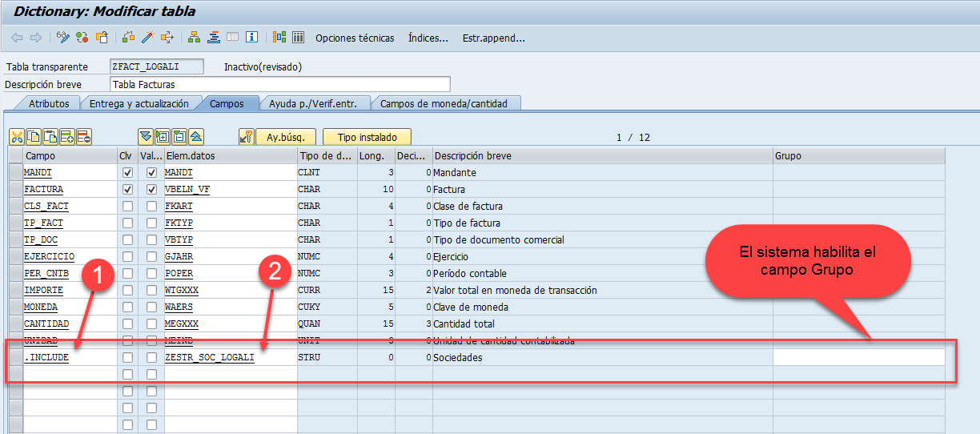Click the WTGXXX data element cell
980x434 pixels.
231,291
